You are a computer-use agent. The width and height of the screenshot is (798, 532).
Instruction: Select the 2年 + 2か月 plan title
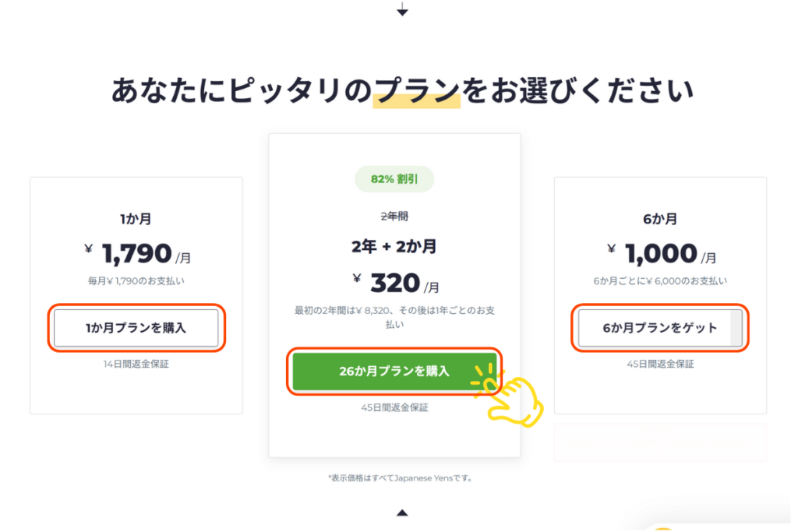(394, 247)
